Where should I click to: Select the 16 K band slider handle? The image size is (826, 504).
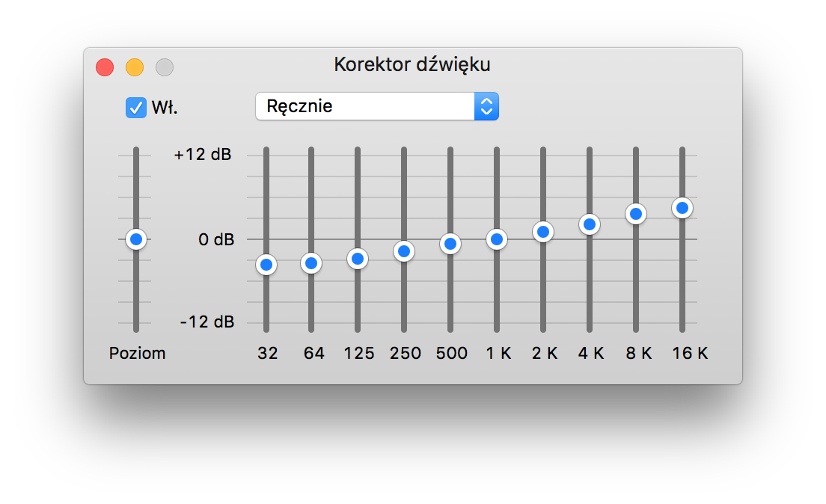click(682, 208)
